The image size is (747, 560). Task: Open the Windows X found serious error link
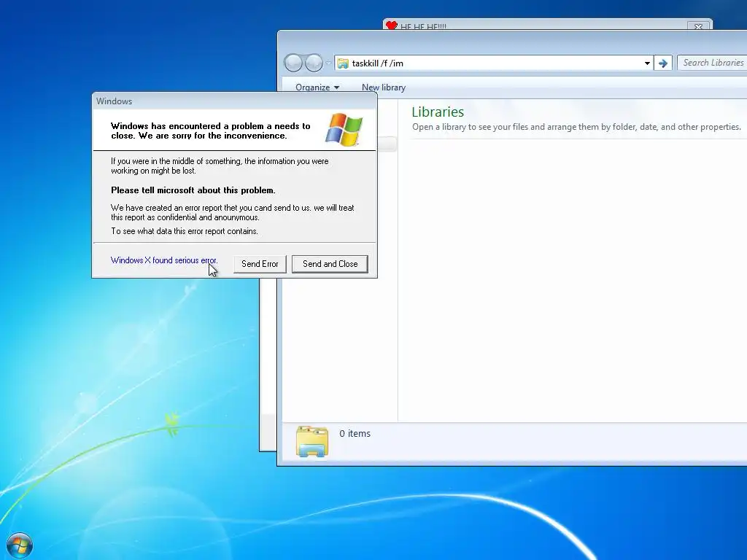pos(164,260)
